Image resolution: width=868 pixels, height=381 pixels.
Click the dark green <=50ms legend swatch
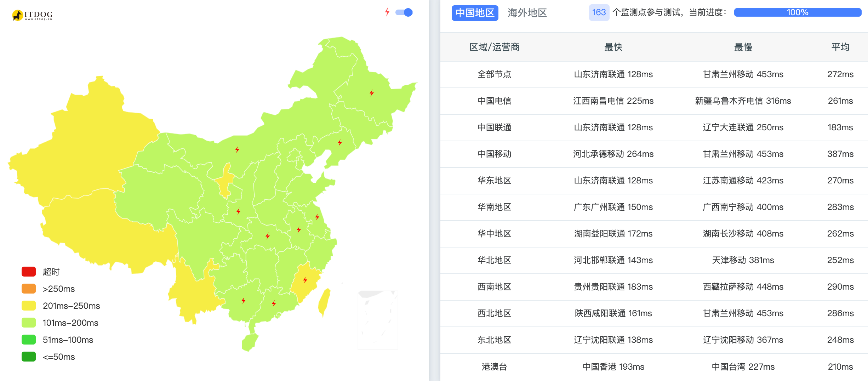tap(29, 357)
